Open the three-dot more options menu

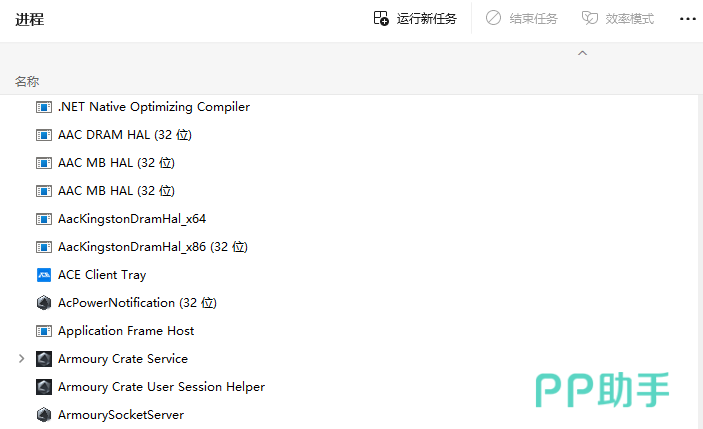688,19
